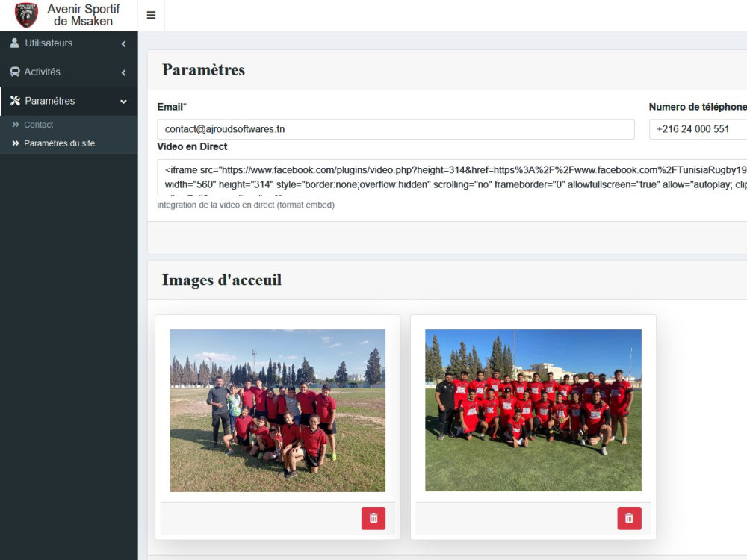Open the first homepage image of the youth team
Viewport: 747px width, 560px height.
(x=278, y=411)
